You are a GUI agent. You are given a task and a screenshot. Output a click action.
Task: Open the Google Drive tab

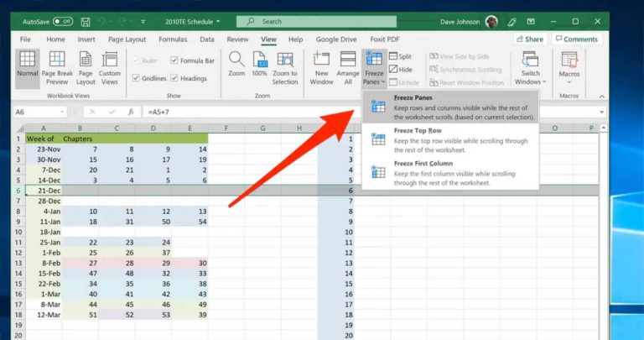pyautogui.click(x=336, y=39)
